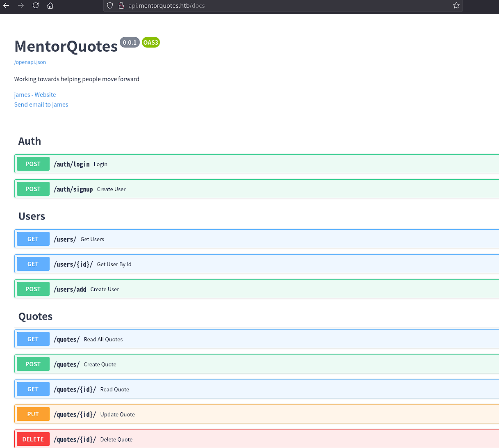The image size is (499, 448).
Task: Click Send email to james link
Action: click(x=41, y=105)
